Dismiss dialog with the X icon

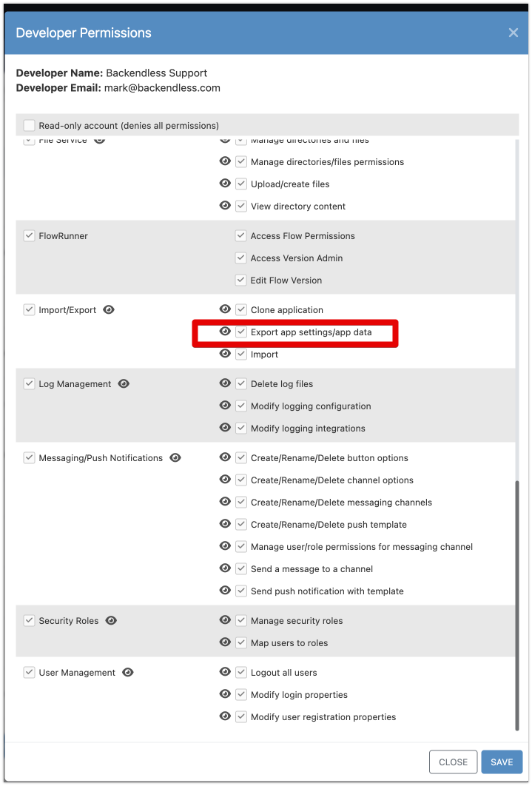(514, 33)
